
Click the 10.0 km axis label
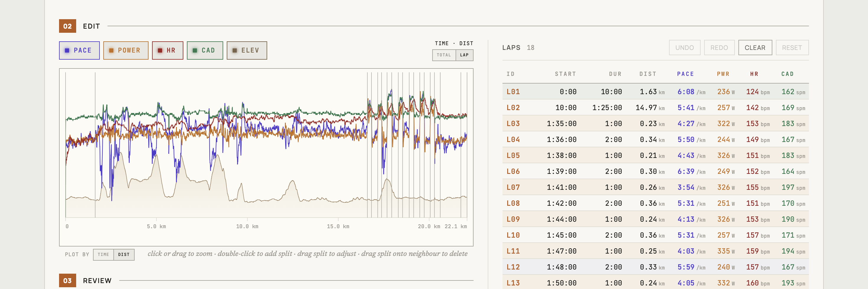(x=247, y=227)
